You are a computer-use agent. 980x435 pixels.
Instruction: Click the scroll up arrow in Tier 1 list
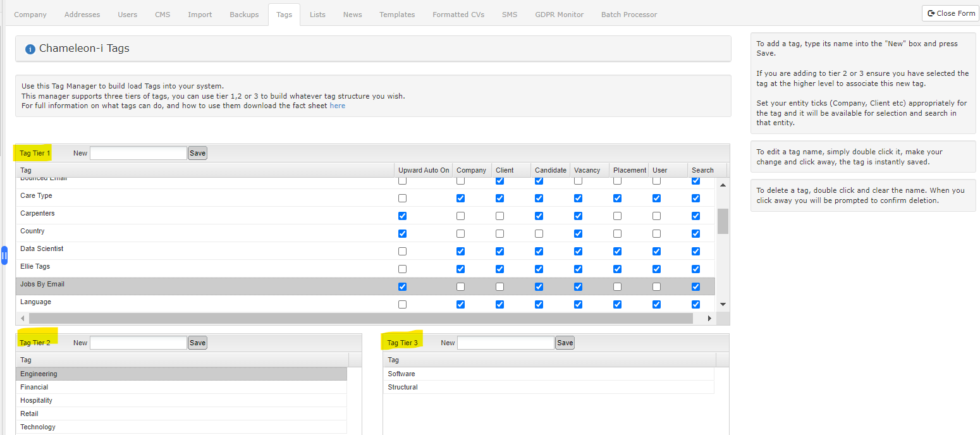723,185
